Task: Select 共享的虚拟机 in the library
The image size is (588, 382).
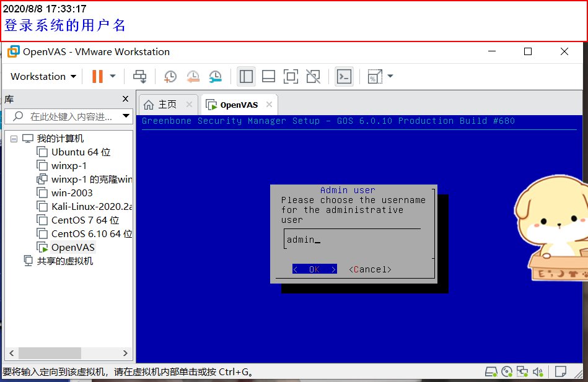Action: point(65,261)
